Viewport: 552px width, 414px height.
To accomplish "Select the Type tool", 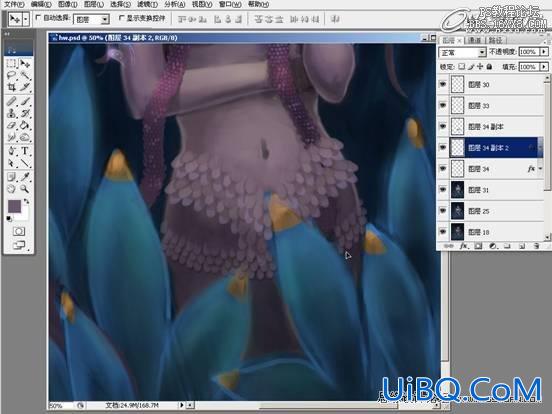I will point(25,151).
